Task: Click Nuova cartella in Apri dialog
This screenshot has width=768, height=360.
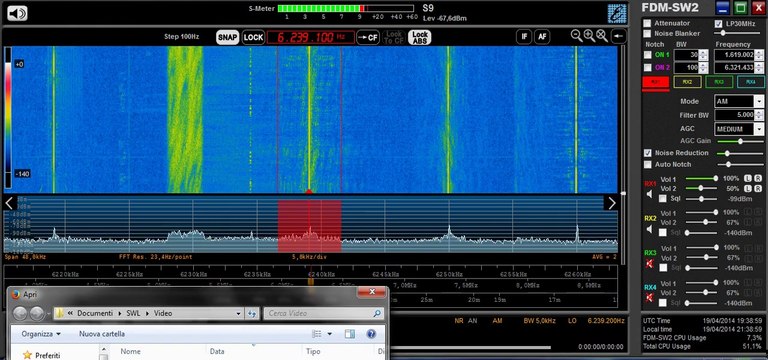Action: [102, 334]
